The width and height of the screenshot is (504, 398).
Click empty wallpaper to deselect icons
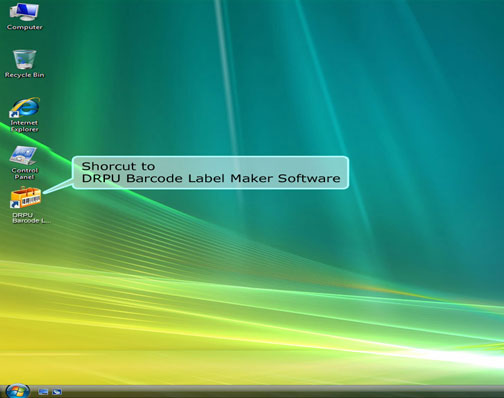click(x=300, y=100)
